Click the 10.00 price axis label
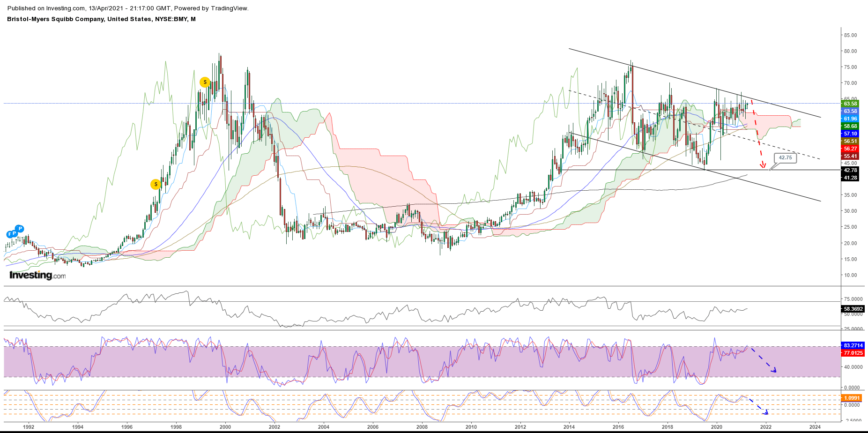Image resolution: width=868 pixels, height=433 pixels. 850,275
